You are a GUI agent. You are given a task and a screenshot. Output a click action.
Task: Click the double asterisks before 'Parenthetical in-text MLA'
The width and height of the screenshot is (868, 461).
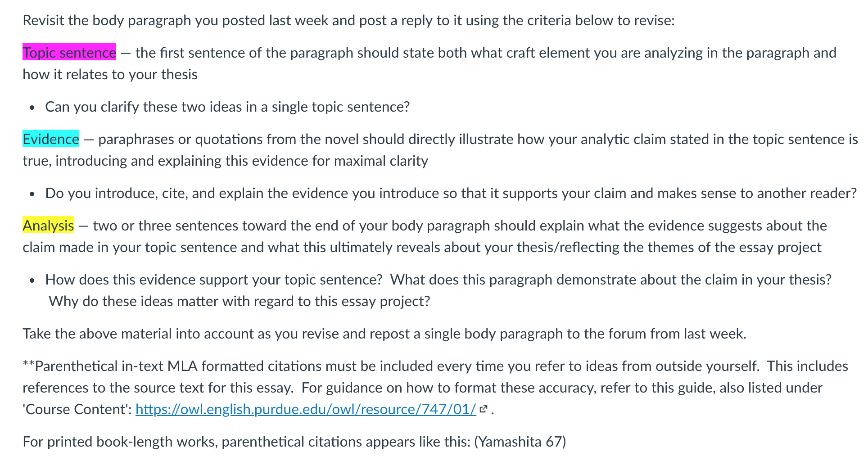(x=28, y=365)
